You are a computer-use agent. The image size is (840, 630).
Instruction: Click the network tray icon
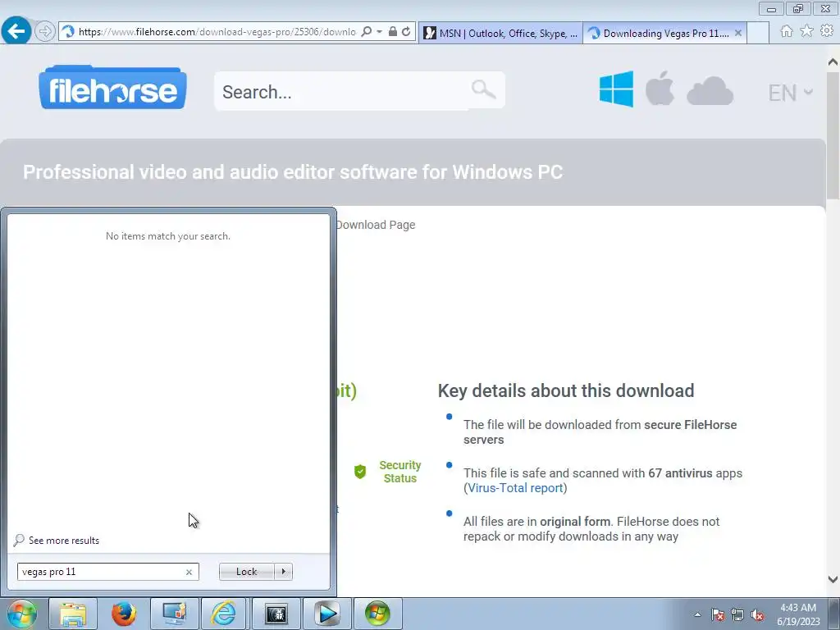pyautogui.click(x=737, y=614)
